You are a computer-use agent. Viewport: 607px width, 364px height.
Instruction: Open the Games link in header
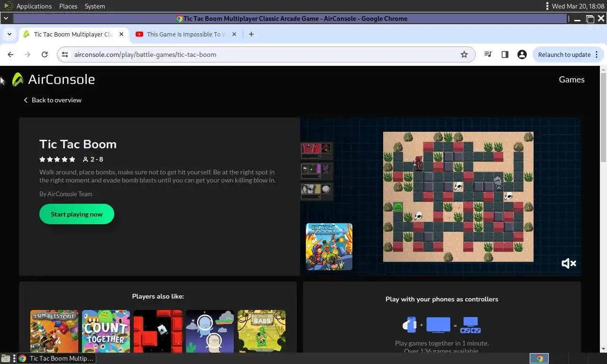[571, 80]
